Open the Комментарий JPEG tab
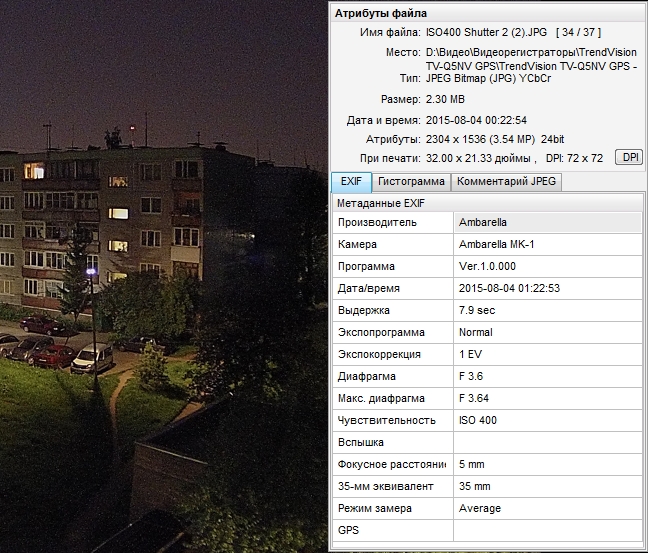Viewport: 648px width, 553px height. (x=506, y=182)
